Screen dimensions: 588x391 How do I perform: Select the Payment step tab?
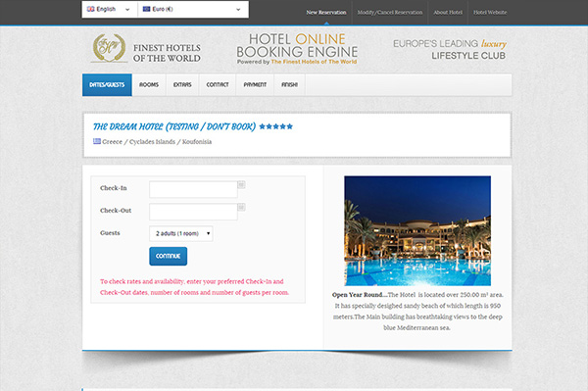pos(255,84)
